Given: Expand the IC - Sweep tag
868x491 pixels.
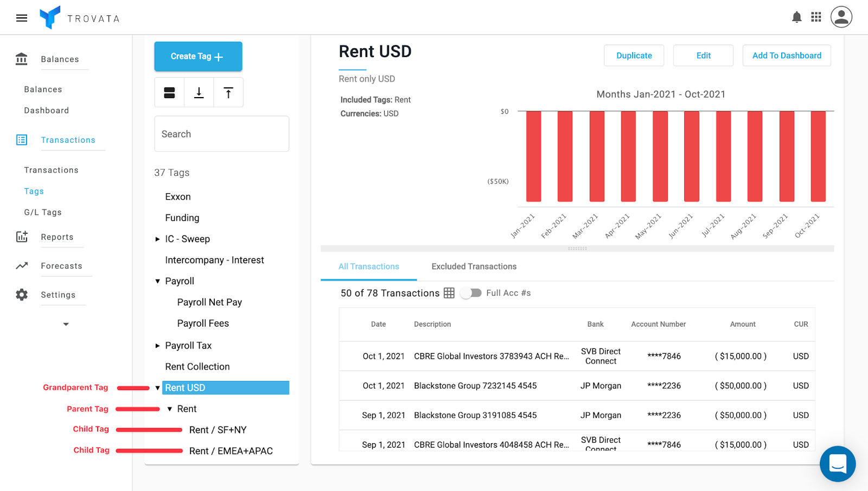Looking at the screenshot, I should [157, 239].
